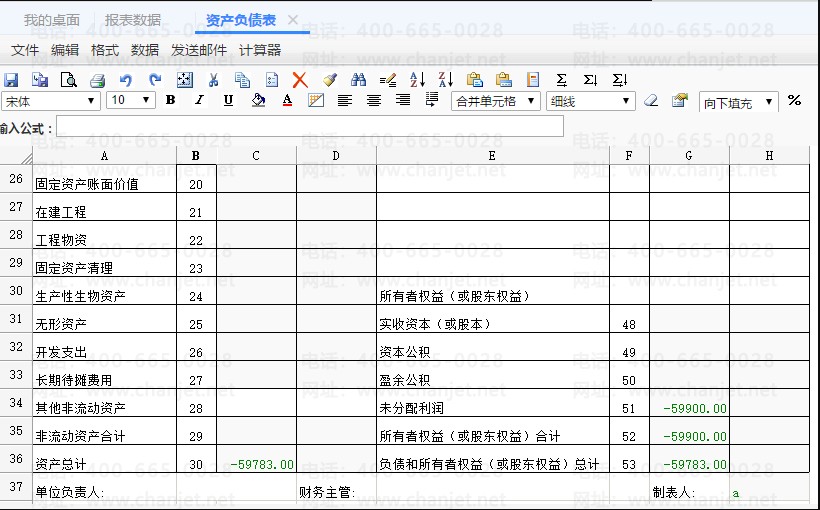Select column header B

tap(196, 156)
